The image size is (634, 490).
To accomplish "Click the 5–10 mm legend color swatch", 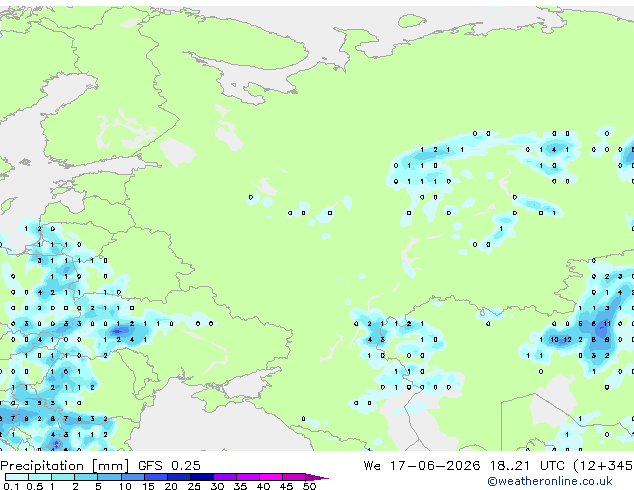I will 109,477.
